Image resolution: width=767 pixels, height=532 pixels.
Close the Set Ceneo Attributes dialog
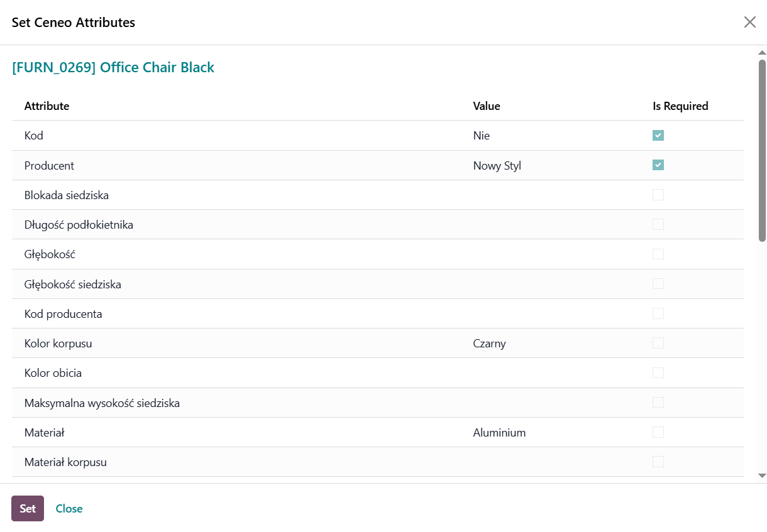pyautogui.click(x=750, y=22)
